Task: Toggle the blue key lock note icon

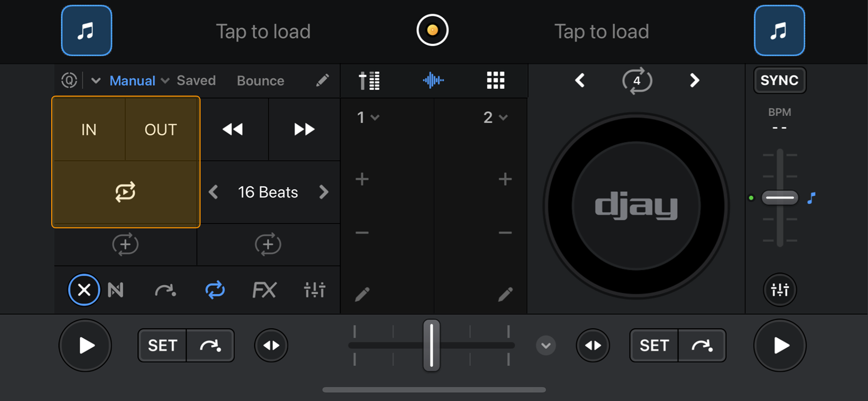Action: [x=811, y=198]
